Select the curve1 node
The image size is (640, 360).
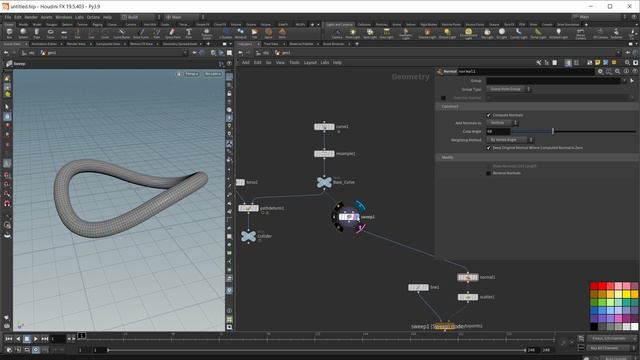point(324,127)
